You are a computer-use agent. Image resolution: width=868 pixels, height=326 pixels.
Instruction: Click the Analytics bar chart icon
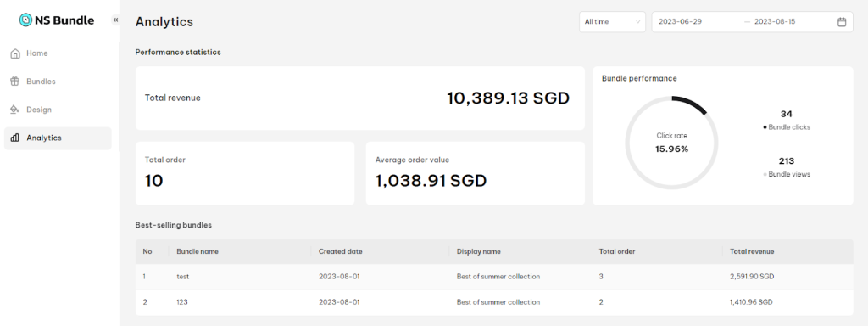pyautogui.click(x=15, y=138)
